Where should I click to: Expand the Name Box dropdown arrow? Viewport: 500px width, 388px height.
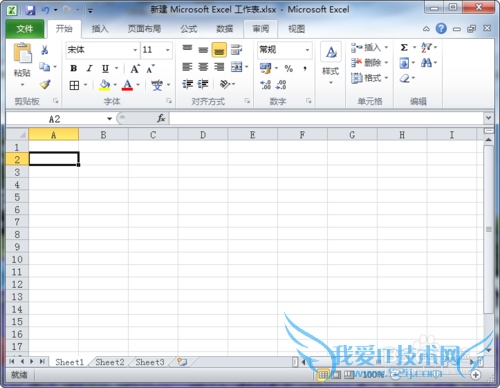pyautogui.click(x=109, y=119)
